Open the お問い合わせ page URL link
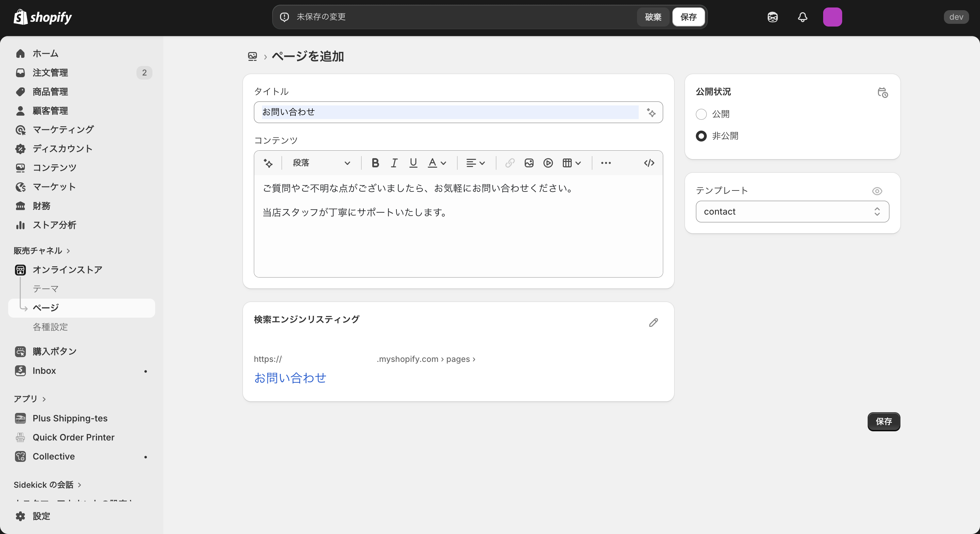The width and height of the screenshot is (980, 534). 290,378
